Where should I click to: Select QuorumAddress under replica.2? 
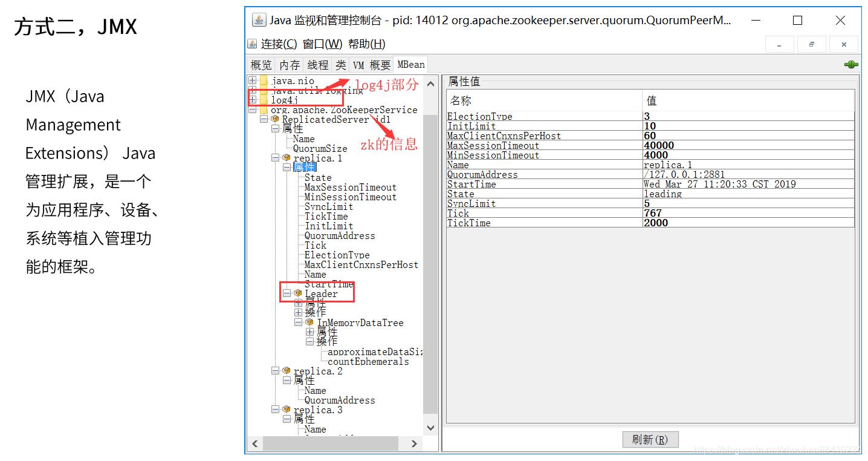339,400
